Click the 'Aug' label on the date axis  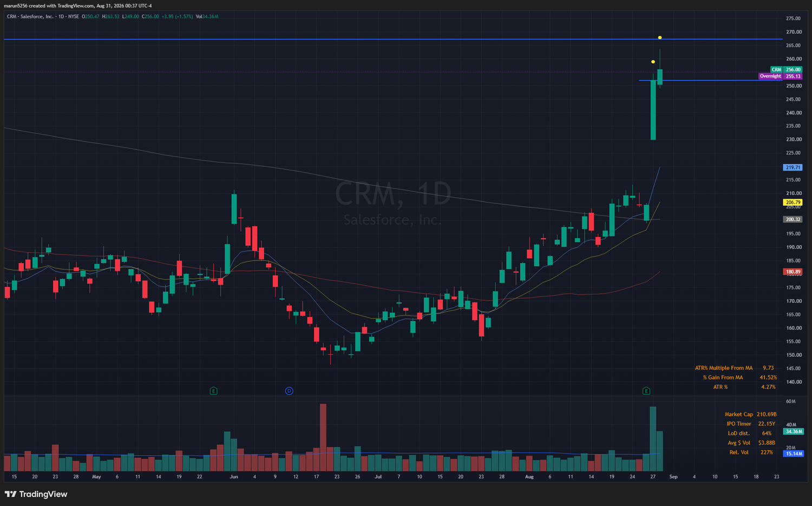coord(529,477)
